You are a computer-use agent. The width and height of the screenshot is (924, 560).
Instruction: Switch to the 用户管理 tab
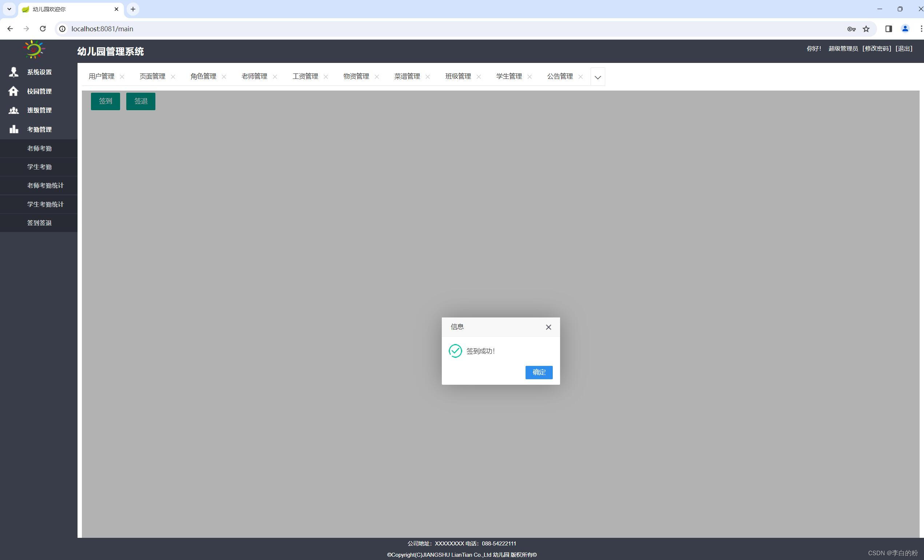102,76
